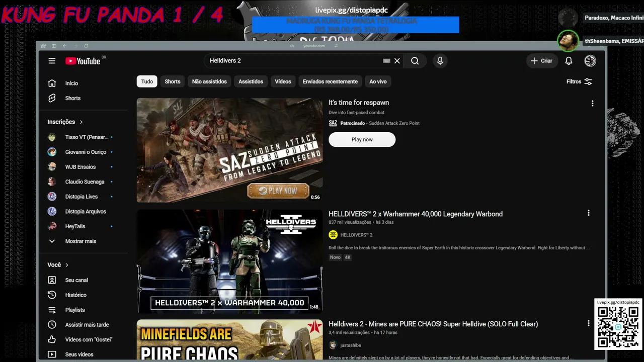Open the HELLDIVERS™ 2 channel name link
644x362 pixels.
click(x=356, y=235)
